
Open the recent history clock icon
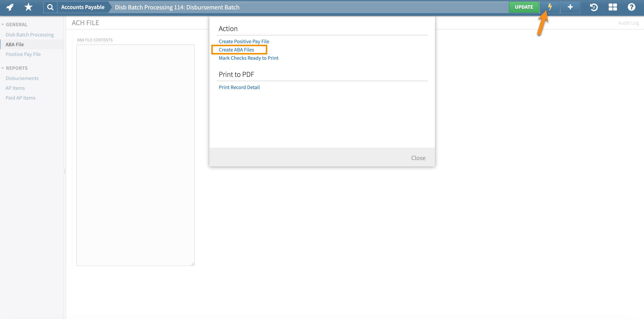point(594,7)
